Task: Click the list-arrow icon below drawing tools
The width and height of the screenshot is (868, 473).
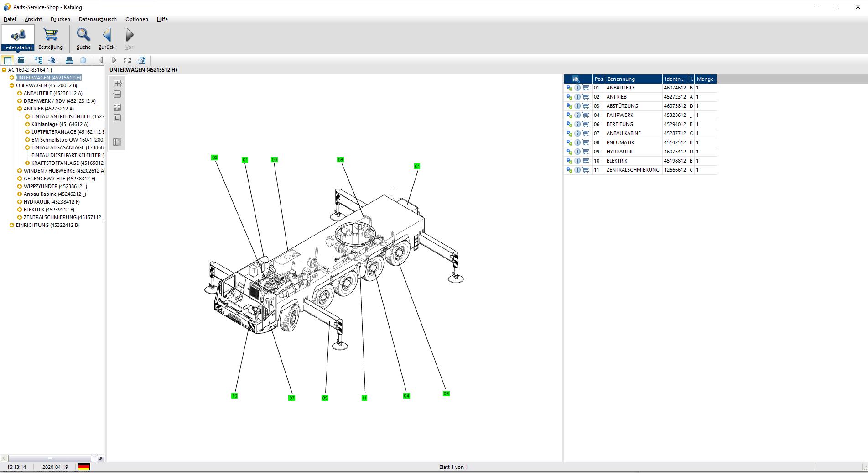Action: [117, 142]
